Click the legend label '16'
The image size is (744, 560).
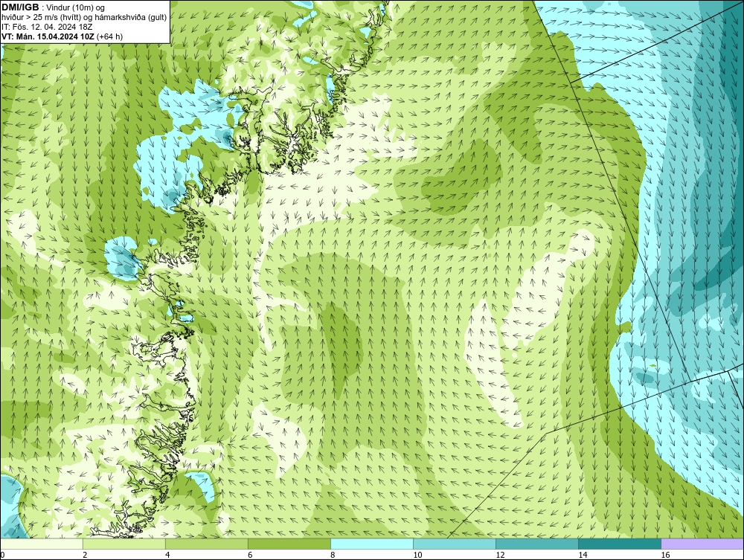coord(664,555)
